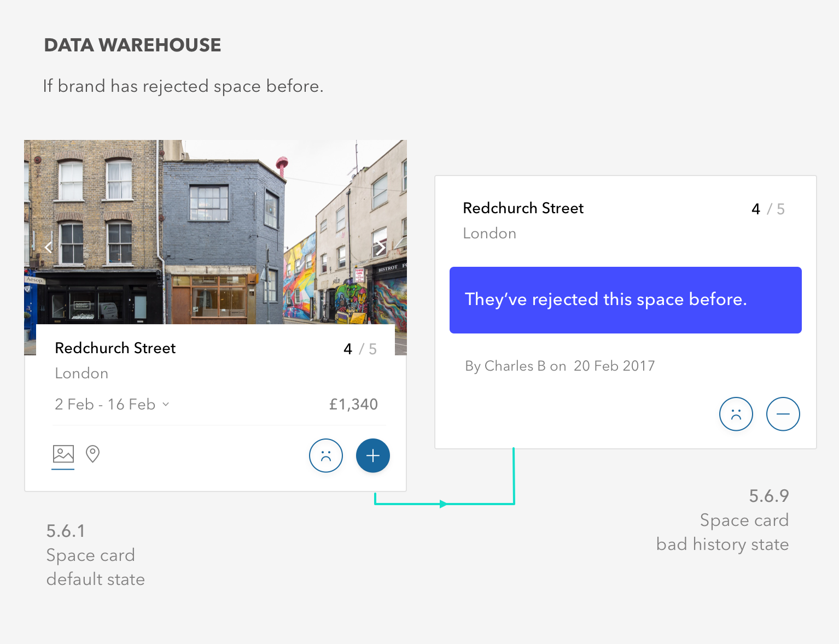Click sad face button on history card
Screen dimensions: 839x644
(x=736, y=414)
